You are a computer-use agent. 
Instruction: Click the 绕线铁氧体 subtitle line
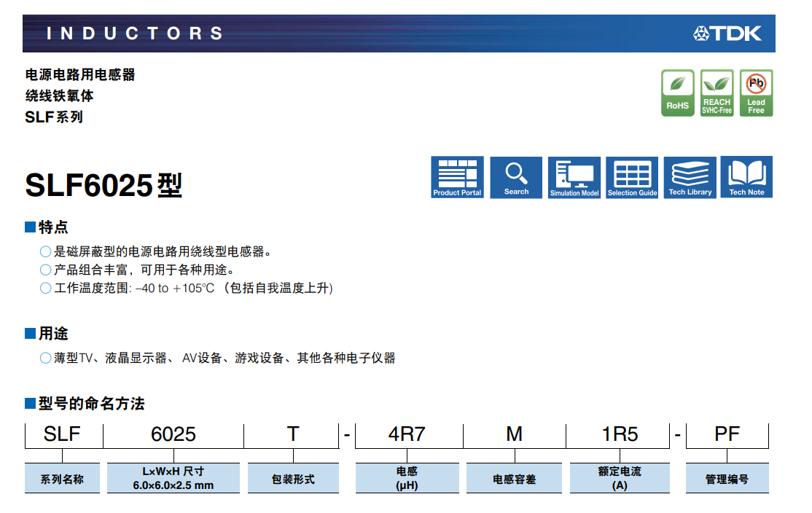click(x=60, y=96)
